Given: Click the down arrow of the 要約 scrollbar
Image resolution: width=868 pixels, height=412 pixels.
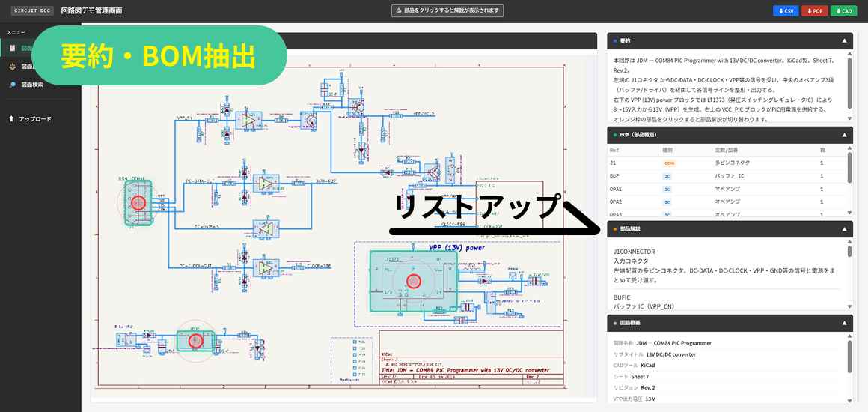Looking at the screenshot, I should tap(850, 118).
